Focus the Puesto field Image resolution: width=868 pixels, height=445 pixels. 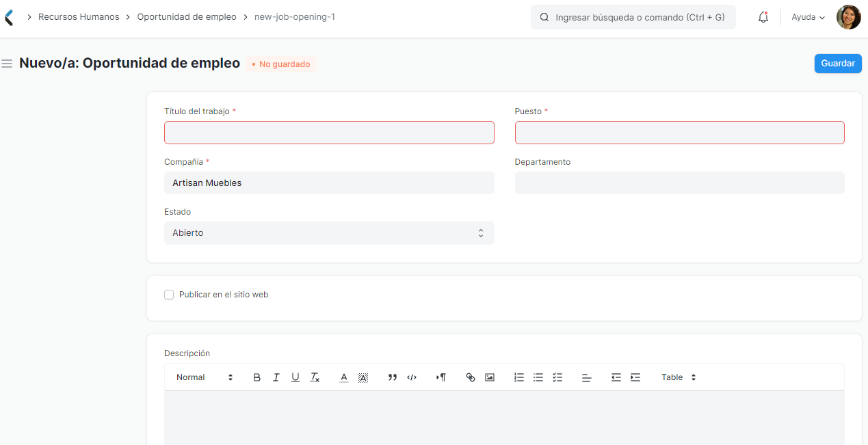coord(680,133)
